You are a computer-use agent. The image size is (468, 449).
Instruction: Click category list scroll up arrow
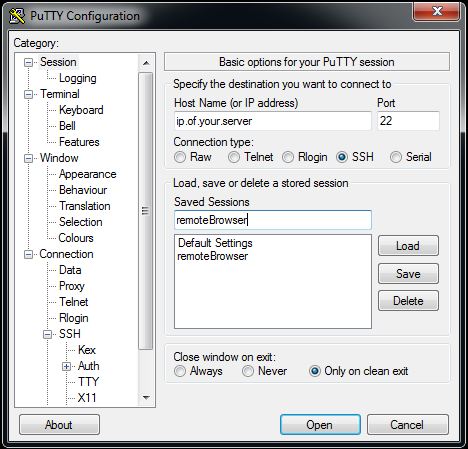[146, 63]
